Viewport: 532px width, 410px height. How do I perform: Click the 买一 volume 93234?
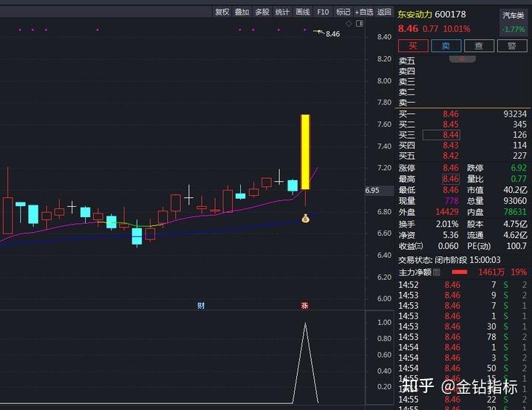515,114
